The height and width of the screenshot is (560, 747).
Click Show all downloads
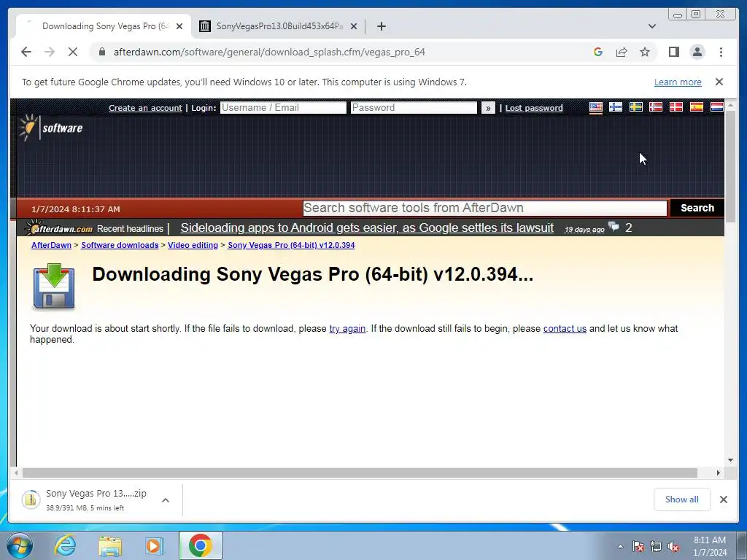(682, 499)
